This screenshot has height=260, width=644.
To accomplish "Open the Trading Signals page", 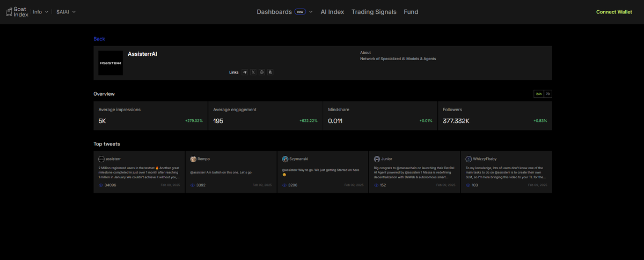I will [374, 12].
